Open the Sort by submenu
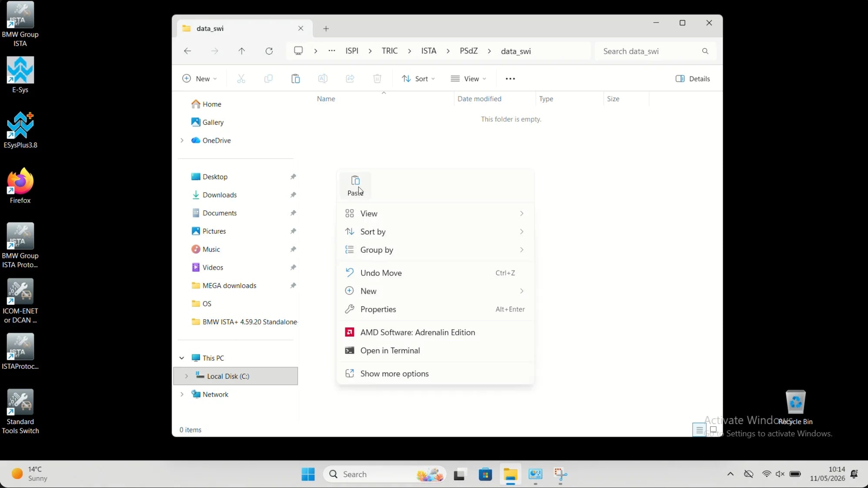 point(435,232)
